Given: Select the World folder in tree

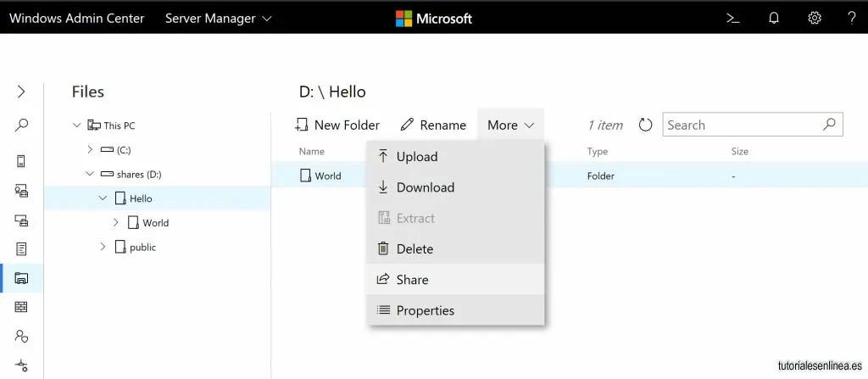Looking at the screenshot, I should pos(156,223).
